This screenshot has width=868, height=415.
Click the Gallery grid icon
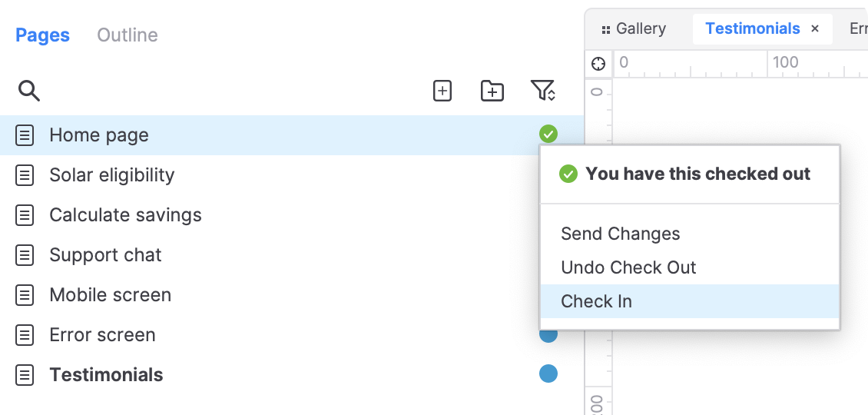coord(605,29)
